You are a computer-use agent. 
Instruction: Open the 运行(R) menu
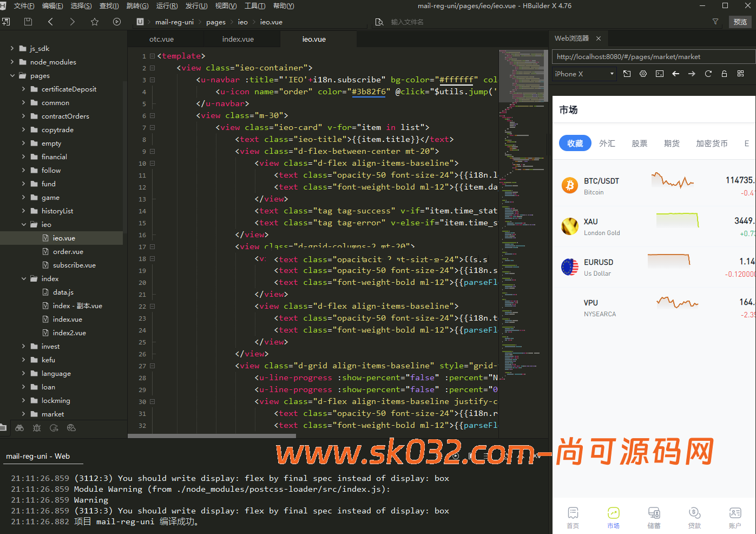tap(167, 6)
